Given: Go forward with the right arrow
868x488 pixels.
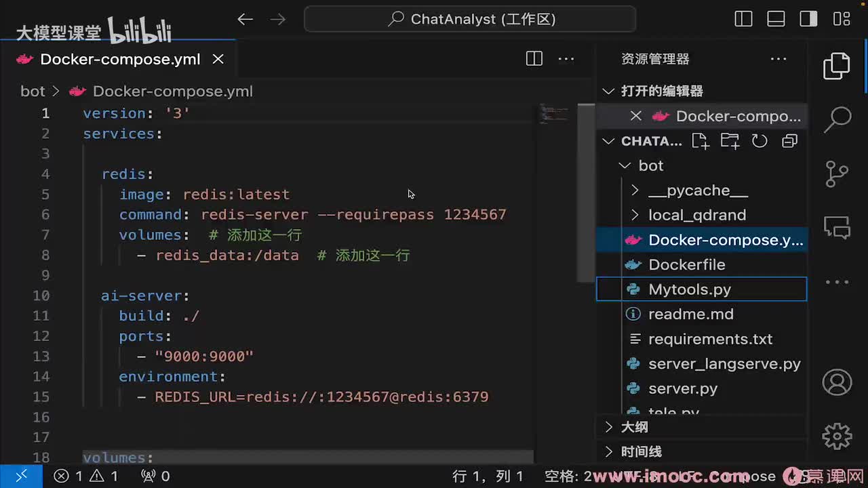Looking at the screenshot, I should point(278,19).
